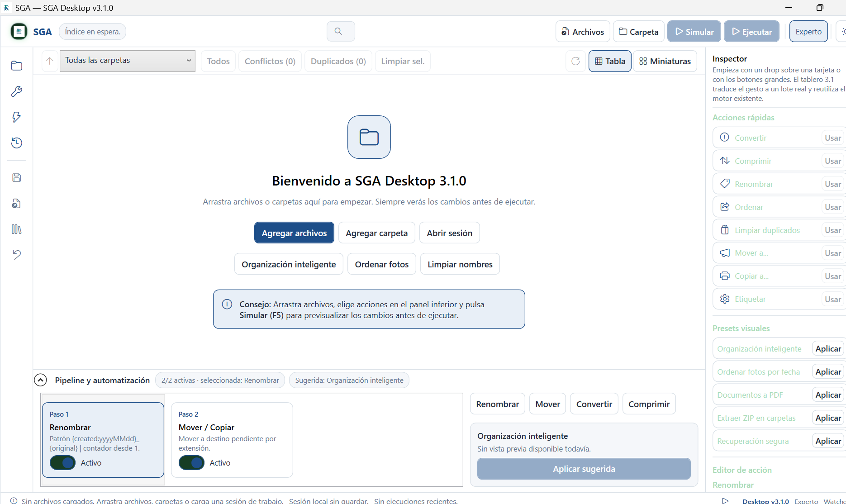Go up one folder with arrow icon
Image resolution: width=846 pixels, height=504 pixels.
pyautogui.click(x=50, y=61)
